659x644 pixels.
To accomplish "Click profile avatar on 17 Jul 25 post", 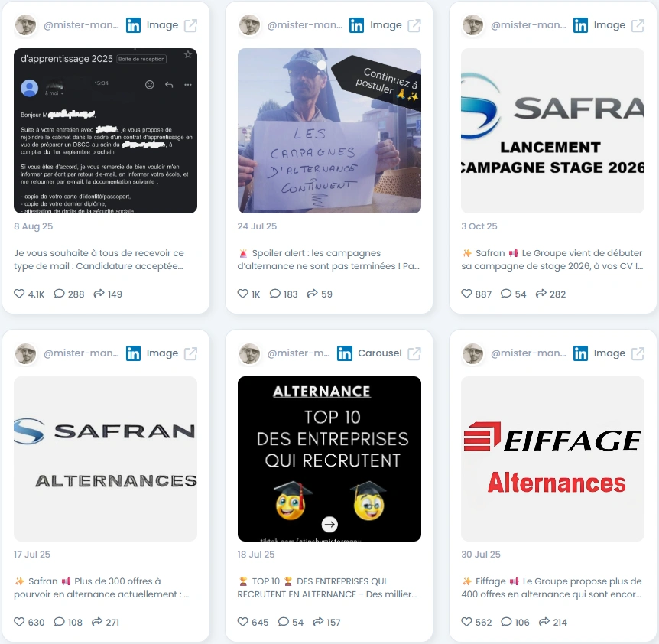I will [x=26, y=353].
